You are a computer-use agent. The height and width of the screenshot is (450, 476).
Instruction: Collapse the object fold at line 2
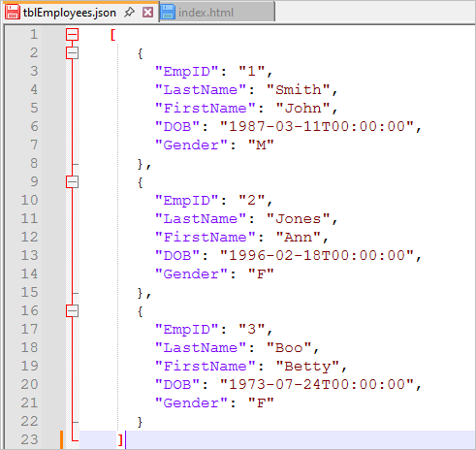tap(72, 52)
